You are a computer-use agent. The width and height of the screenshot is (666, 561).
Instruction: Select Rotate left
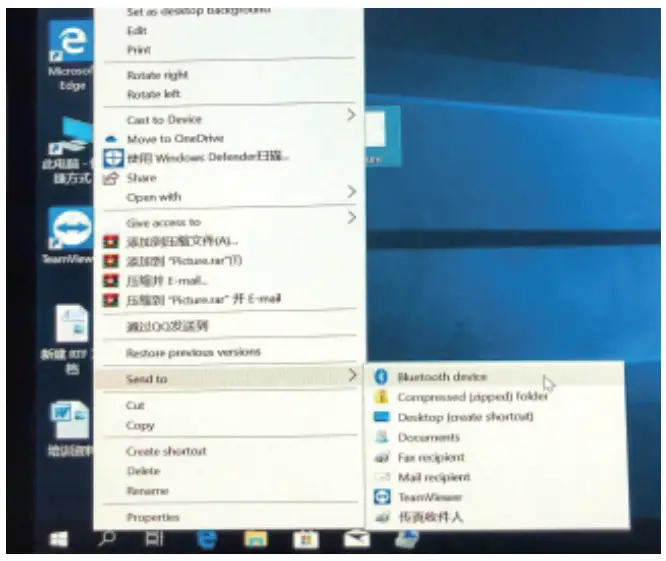(x=153, y=94)
